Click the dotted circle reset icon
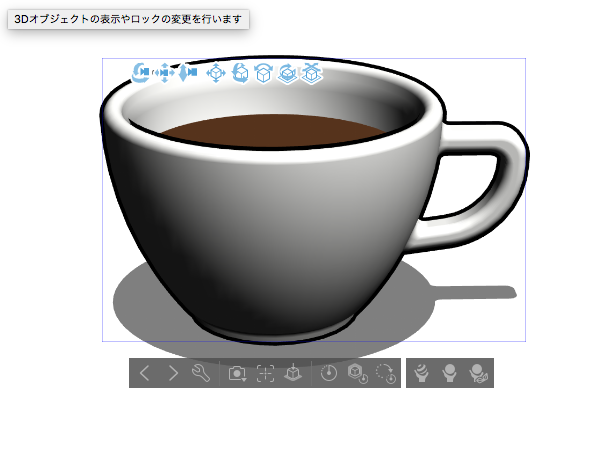 [x=386, y=373]
